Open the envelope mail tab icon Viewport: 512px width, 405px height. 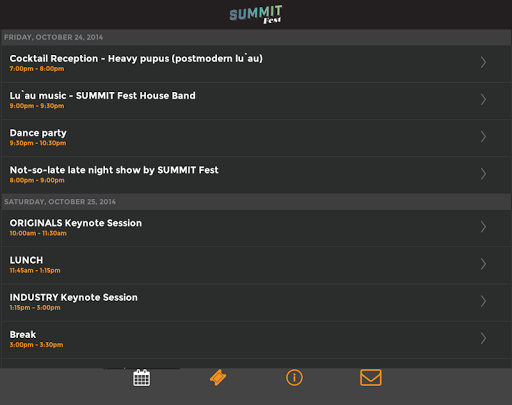click(371, 378)
